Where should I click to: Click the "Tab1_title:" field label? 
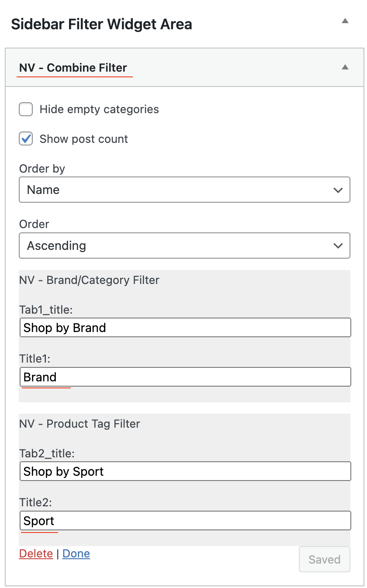(x=46, y=310)
